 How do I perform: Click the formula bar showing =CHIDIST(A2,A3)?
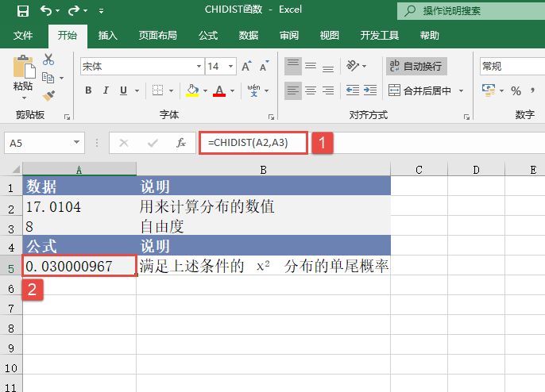pos(253,143)
